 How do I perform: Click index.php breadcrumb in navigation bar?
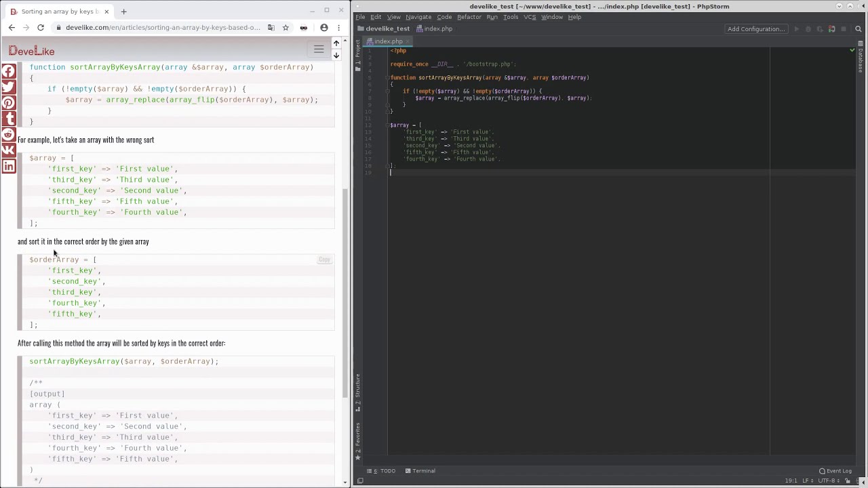pyautogui.click(x=435, y=28)
